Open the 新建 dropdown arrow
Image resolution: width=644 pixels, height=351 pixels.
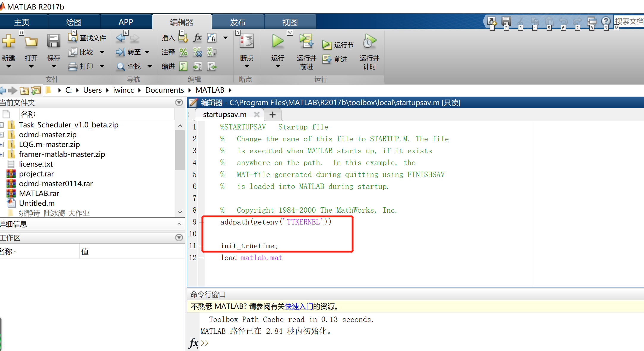tap(9, 67)
